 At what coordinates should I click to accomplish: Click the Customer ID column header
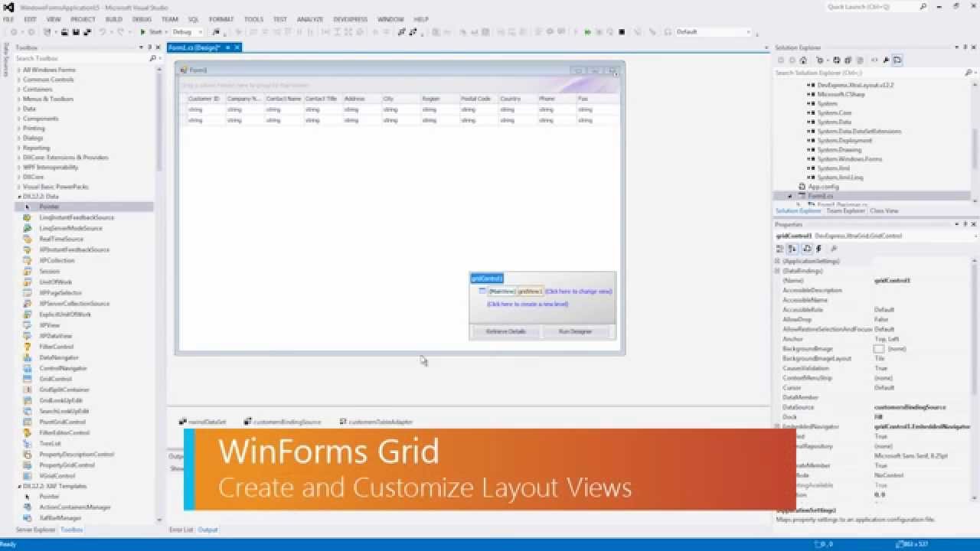click(204, 99)
